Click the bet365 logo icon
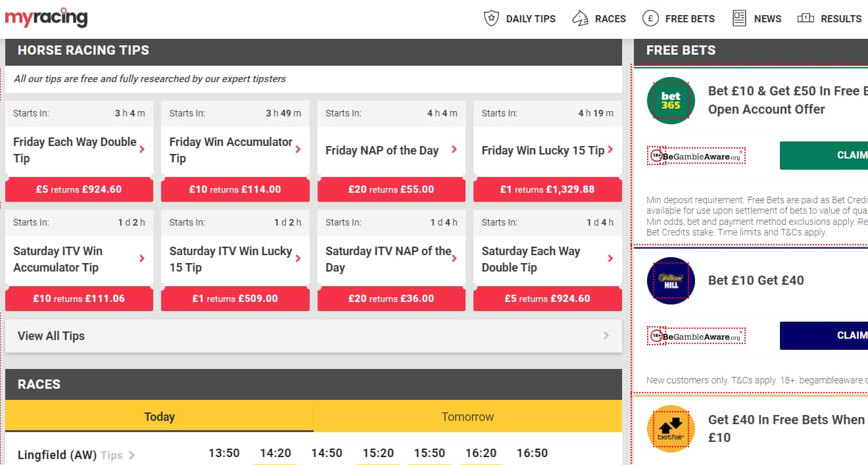 pos(671,101)
